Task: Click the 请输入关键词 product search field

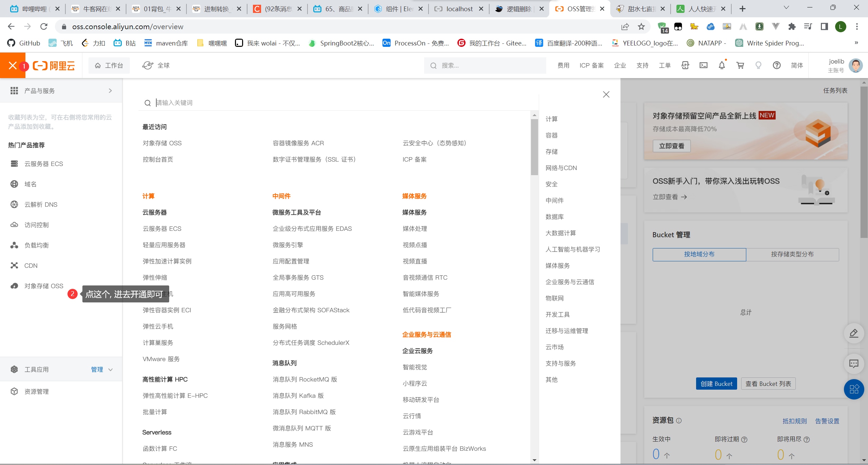Action: pos(339,103)
